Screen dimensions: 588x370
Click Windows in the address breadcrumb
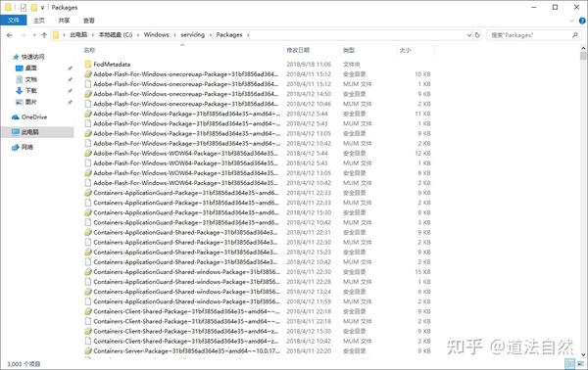[x=157, y=35]
